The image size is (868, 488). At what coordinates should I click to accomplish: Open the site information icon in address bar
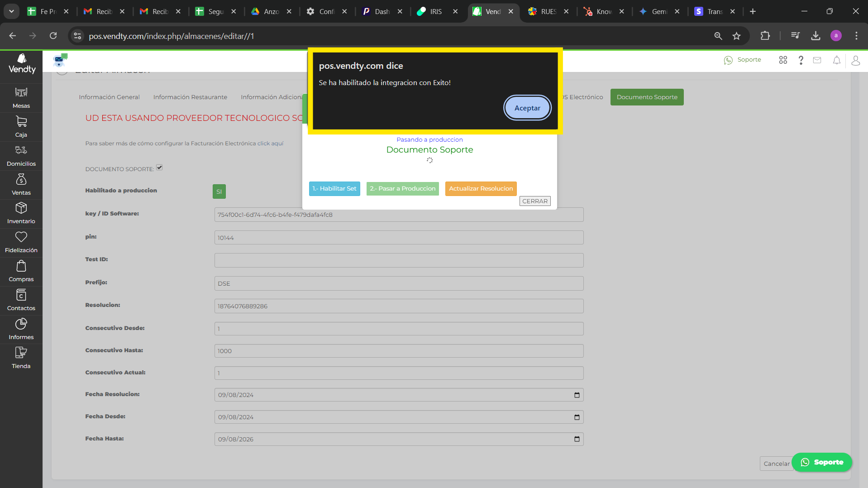click(x=77, y=36)
